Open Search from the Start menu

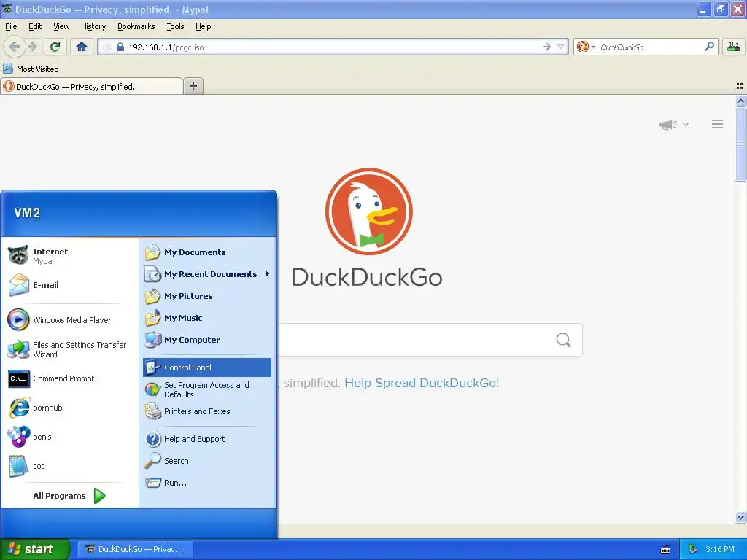pos(207,461)
